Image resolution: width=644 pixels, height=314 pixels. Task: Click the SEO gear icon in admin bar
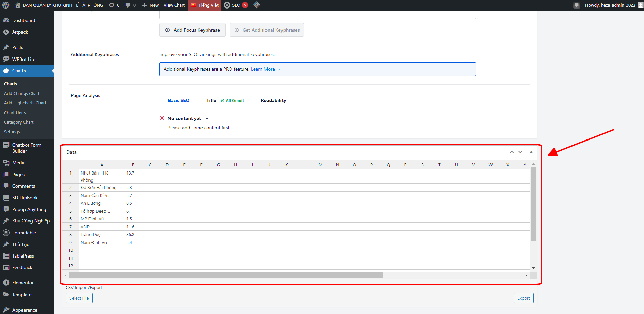227,5
